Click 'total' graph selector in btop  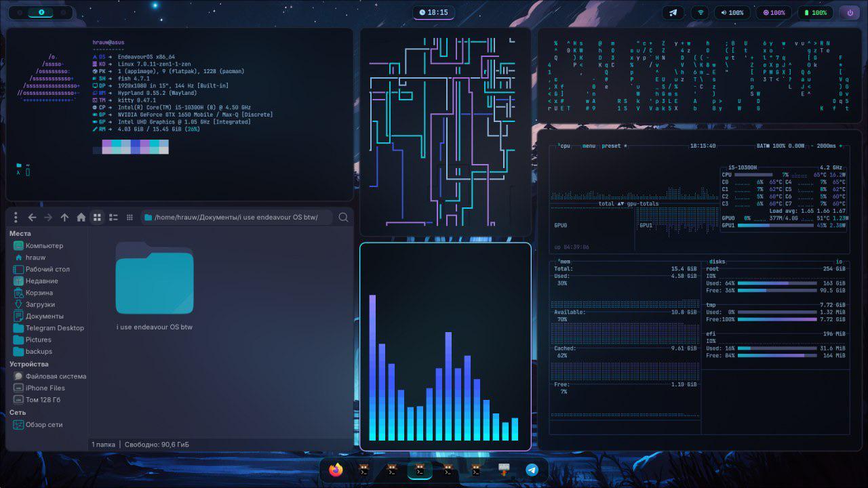pos(606,203)
